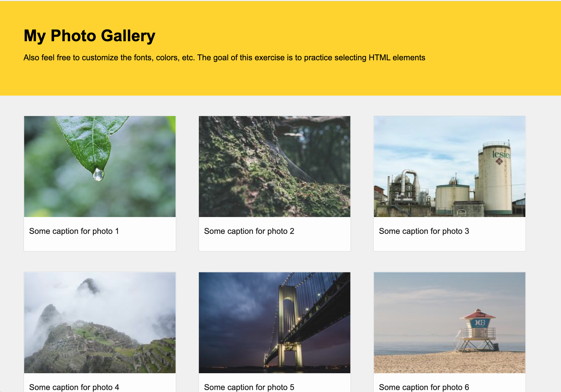This screenshot has width=561, height=392.
Task: Open the mossy tree bark photo
Action: 274,166
